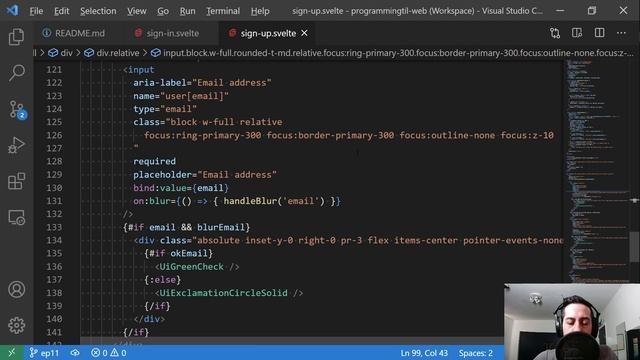Open the Selection menu
Screen dimensions: 640x360
click(x=98, y=11)
